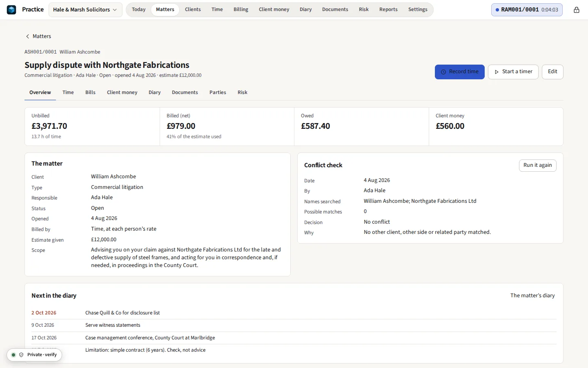The height and width of the screenshot is (368, 588).
Task: Click the No conflict decision value
Action: 377,222
